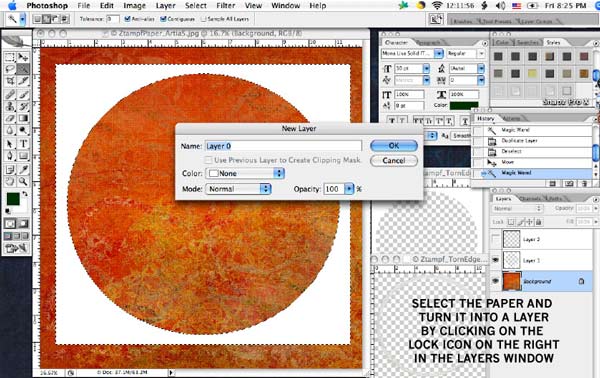Switch to Quick Mask mode

tap(23, 224)
